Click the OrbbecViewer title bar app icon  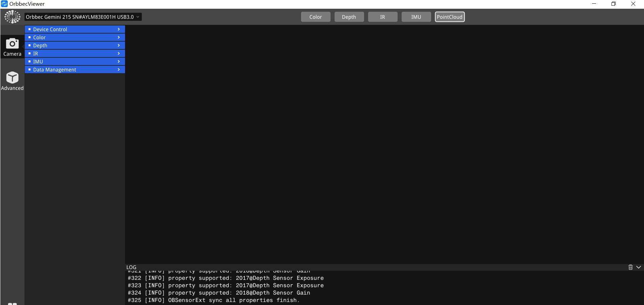[4, 4]
